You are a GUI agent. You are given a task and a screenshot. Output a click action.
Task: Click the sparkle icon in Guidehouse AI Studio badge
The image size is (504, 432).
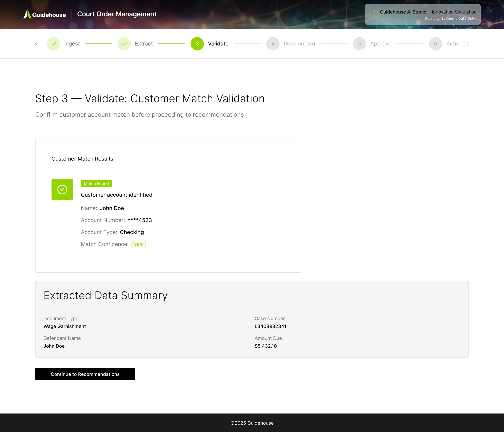[x=374, y=11]
